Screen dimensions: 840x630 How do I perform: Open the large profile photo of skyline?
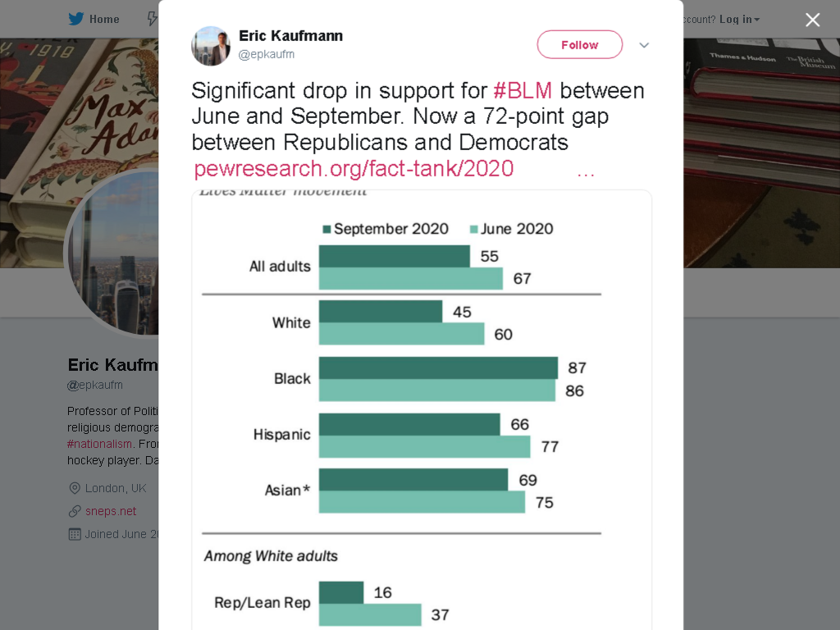coord(112,253)
